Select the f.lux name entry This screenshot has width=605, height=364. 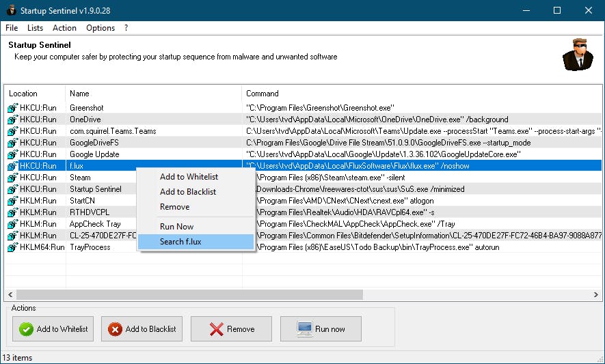tap(77, 166)
